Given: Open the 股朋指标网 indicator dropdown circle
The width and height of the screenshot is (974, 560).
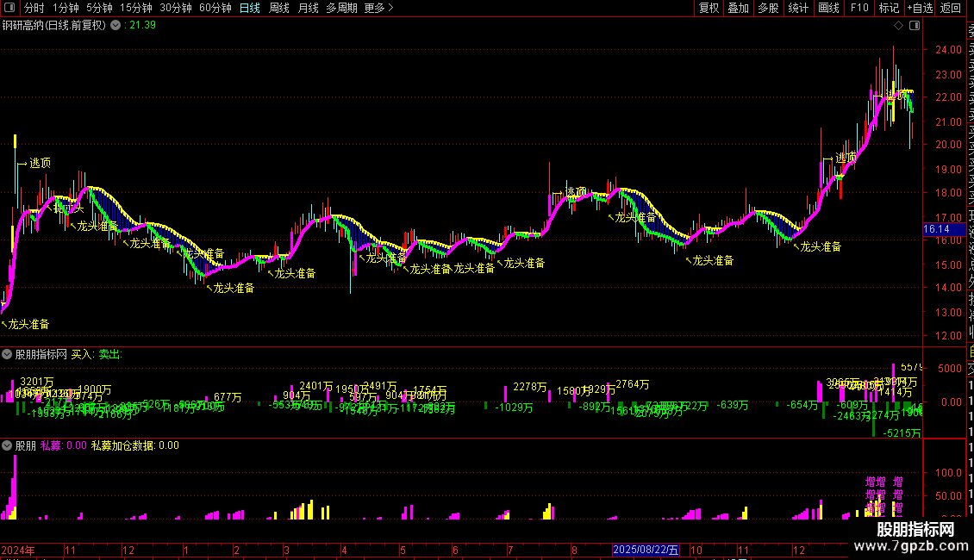Looking at the screenshot, I should 7,354.
